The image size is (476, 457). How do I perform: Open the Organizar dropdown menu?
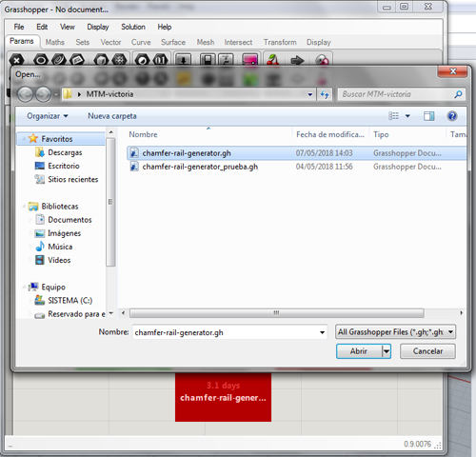[48, 116]
